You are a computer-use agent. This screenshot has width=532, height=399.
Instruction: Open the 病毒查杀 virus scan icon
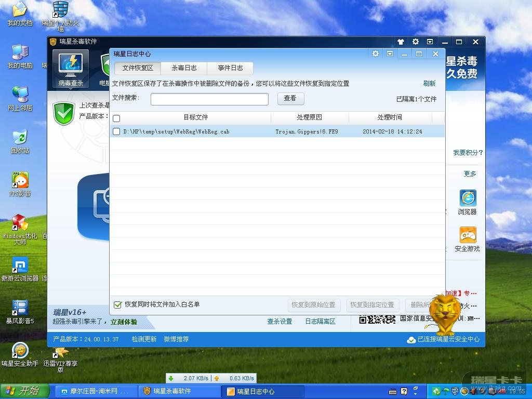click(x=71, y=69)
